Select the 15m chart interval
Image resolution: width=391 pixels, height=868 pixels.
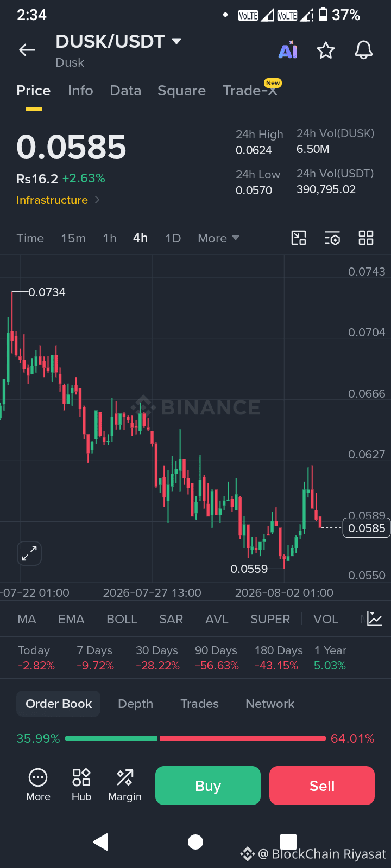(x=73, y=238)
